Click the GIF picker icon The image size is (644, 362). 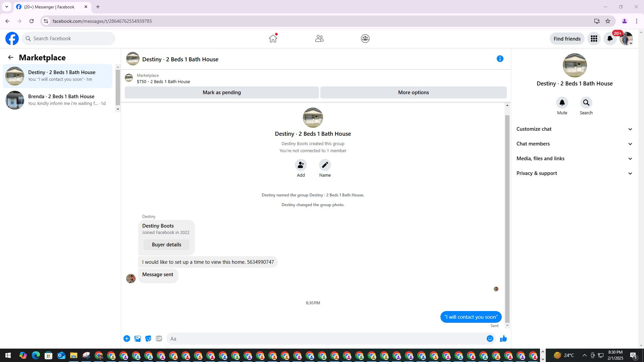coord(159,339)
